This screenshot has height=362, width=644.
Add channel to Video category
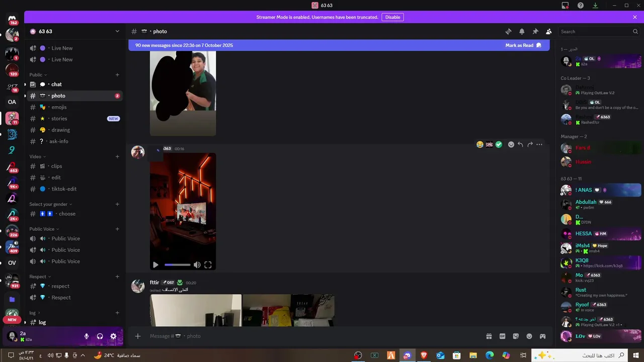coord(117,156)
